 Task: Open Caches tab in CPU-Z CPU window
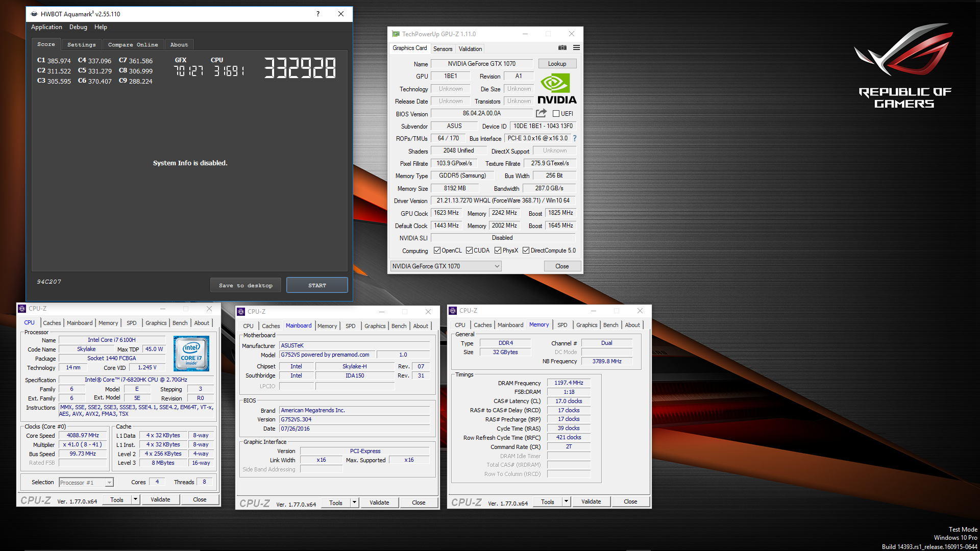(52, 323)
